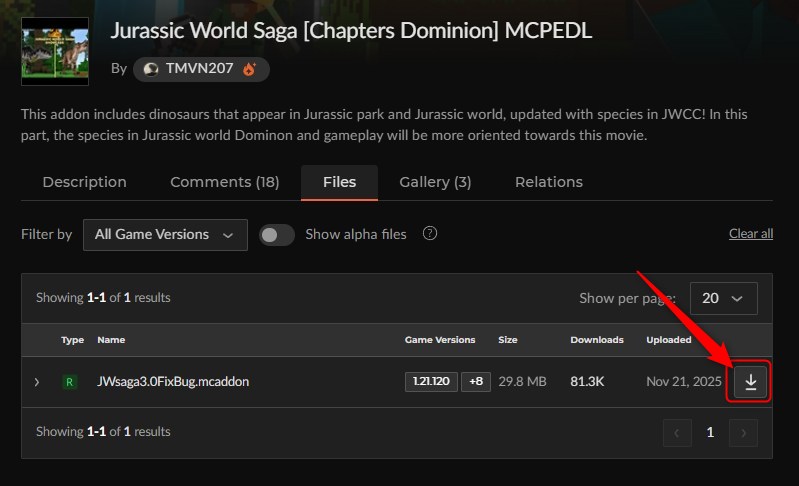Go to the next results page

point(743,433)
